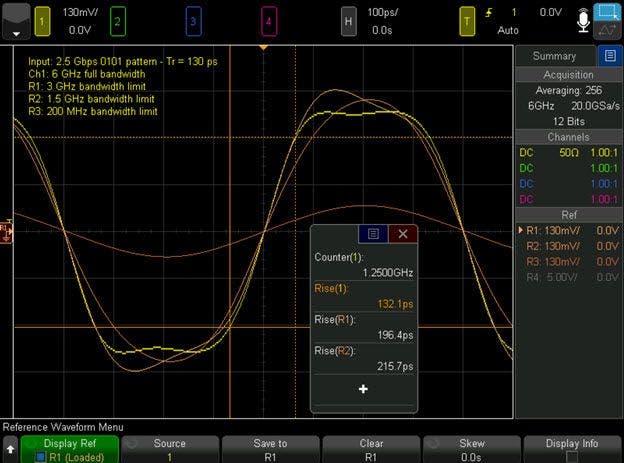
Task: Select the pink channel 4 DC row
Action: 569,199
